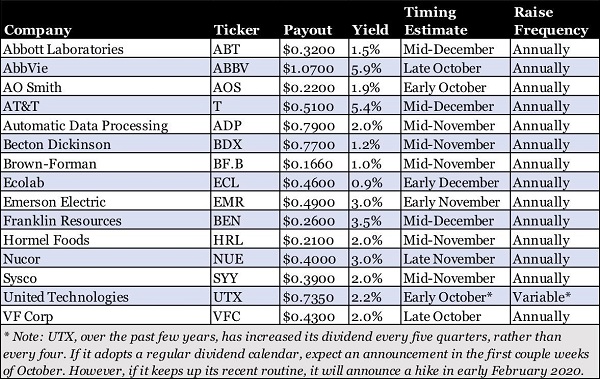Select Variable* raise frequency cell
This screenshot has width=600, height=379.
point(555,297)
